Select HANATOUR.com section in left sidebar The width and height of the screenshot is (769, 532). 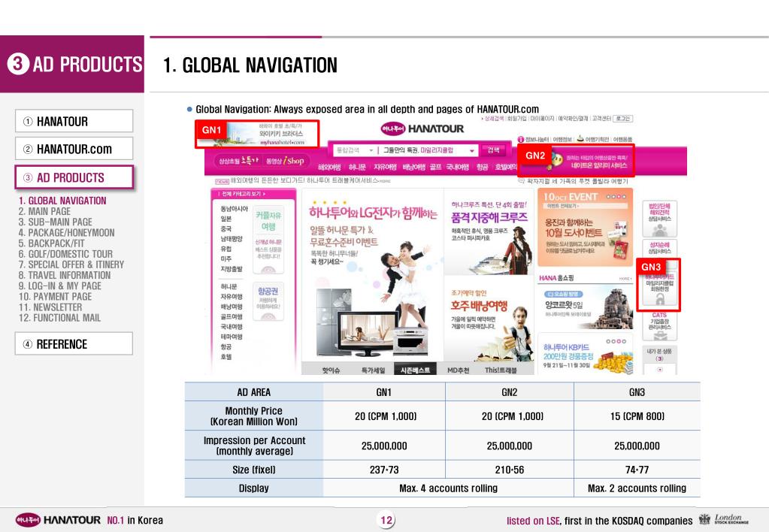tap(74, 149)
